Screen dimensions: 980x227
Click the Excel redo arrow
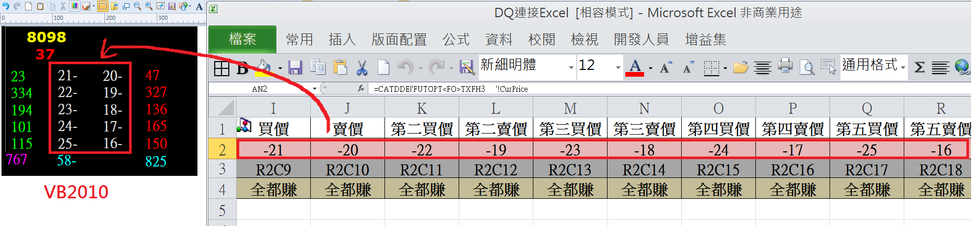pyautogui.click(x=436, y=67)
